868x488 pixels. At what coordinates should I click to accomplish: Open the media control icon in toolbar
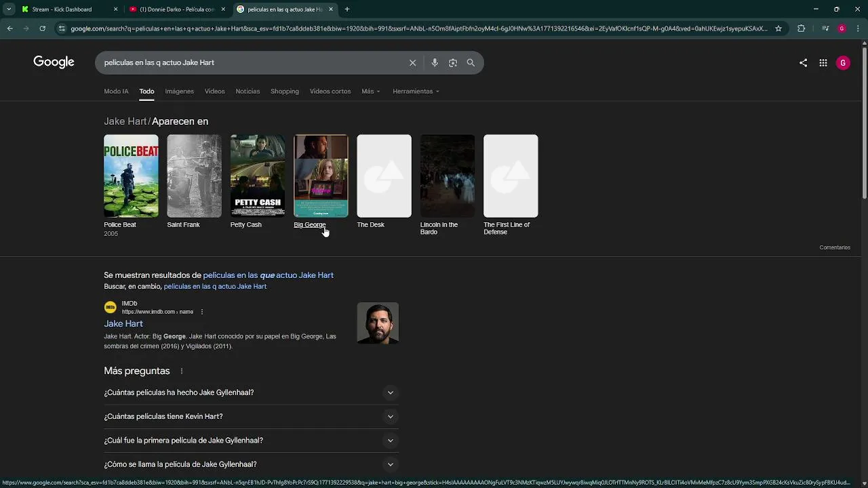[x=825, y=28]
